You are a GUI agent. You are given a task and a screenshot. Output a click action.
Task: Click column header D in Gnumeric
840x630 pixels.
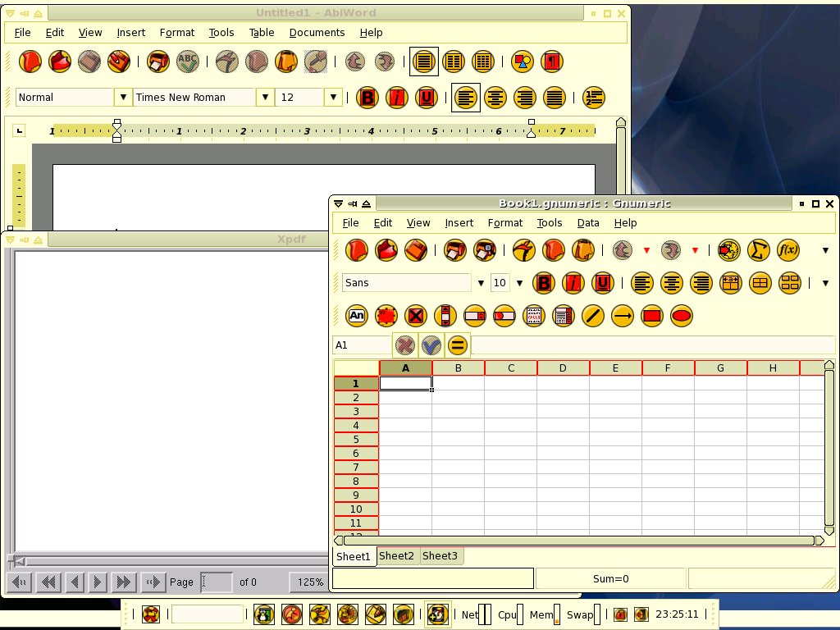563,368
